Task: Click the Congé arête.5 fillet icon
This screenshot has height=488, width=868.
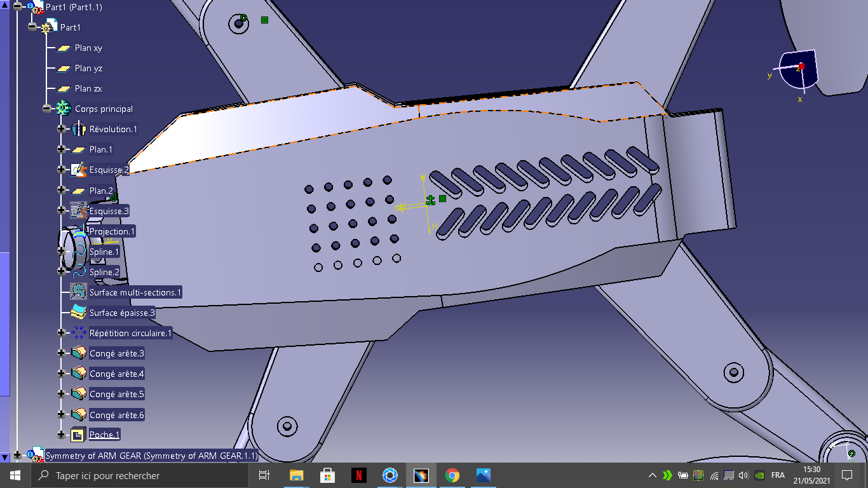Action: [79, 393]
